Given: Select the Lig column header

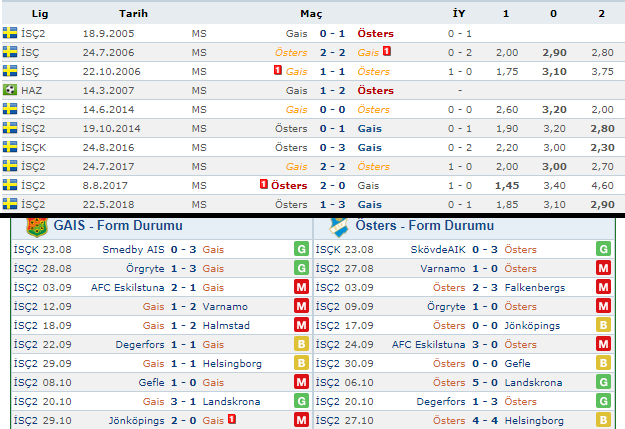Looking at the screenshot, I should (40, 14).
